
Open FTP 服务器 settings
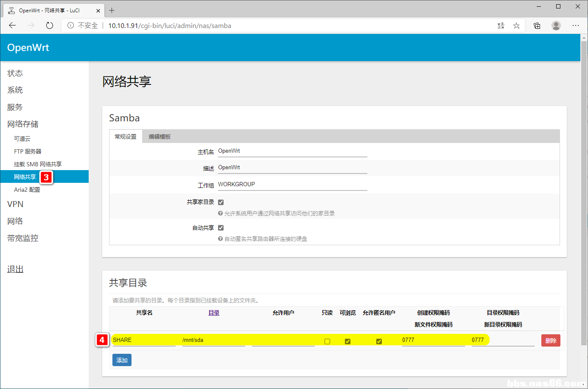coord(28,151)
